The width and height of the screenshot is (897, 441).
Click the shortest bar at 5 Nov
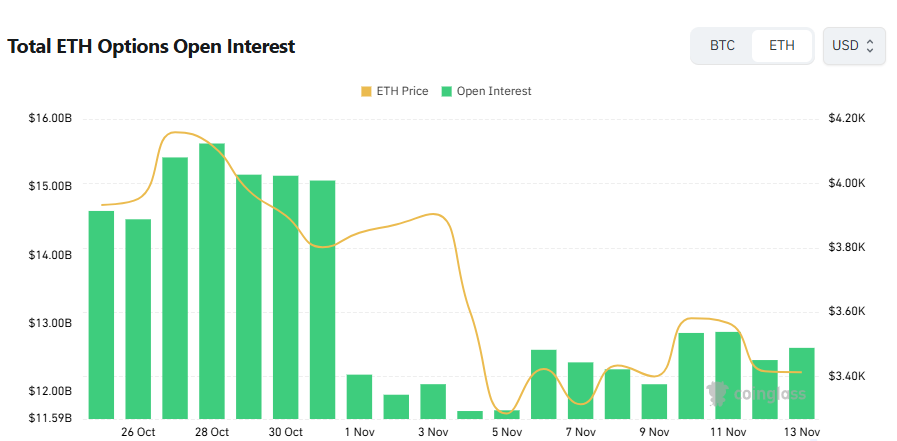(x=507, y=414)
